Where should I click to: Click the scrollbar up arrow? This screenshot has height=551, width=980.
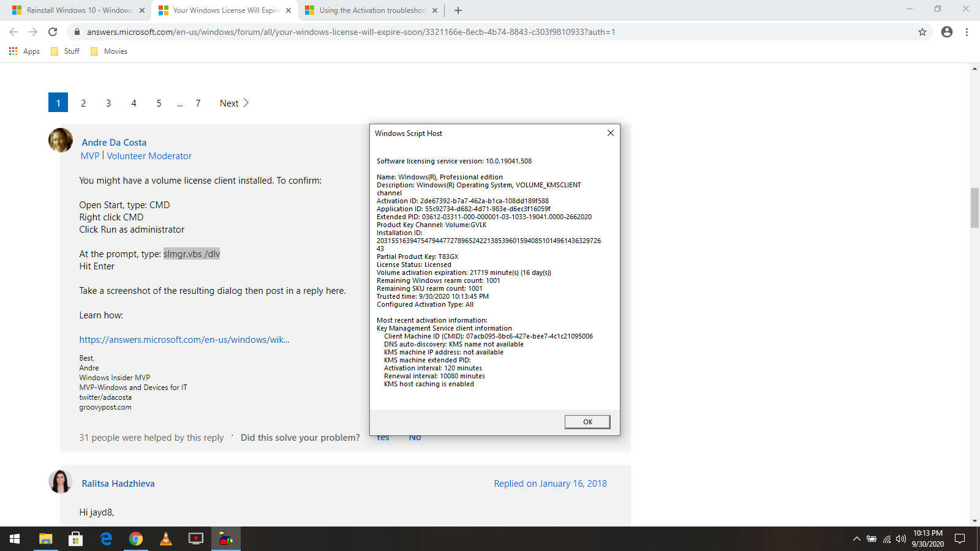click(974, 69)
